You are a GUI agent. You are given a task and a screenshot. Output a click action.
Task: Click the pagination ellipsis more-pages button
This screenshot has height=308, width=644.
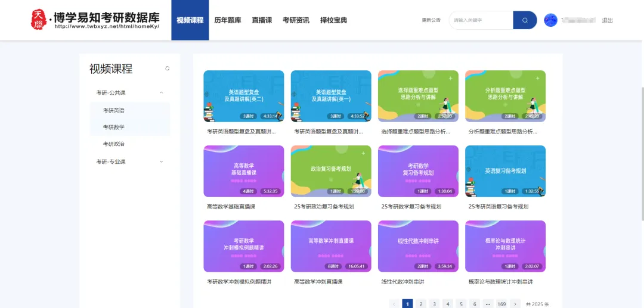[x=488, y=304]
